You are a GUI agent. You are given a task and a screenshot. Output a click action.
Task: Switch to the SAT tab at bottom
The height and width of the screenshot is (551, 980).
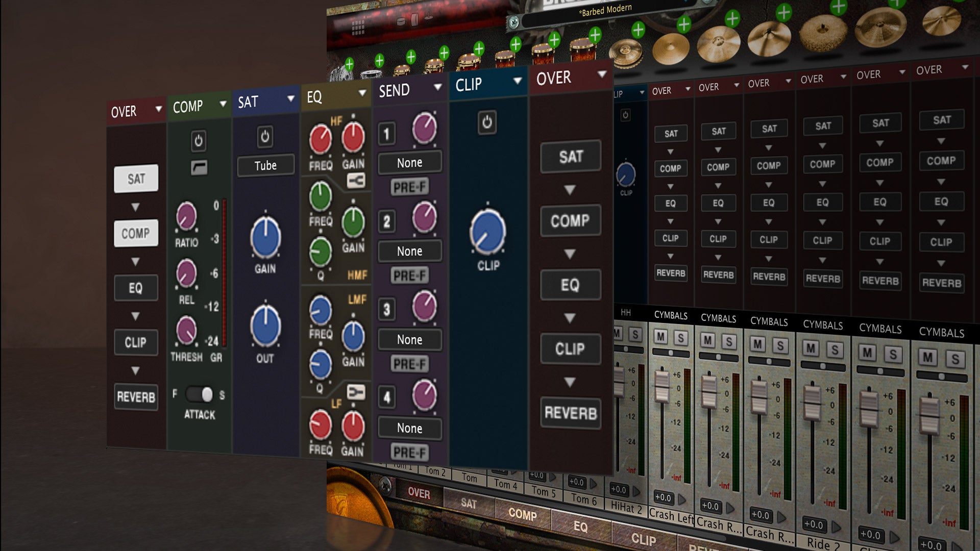coord(468,503)
